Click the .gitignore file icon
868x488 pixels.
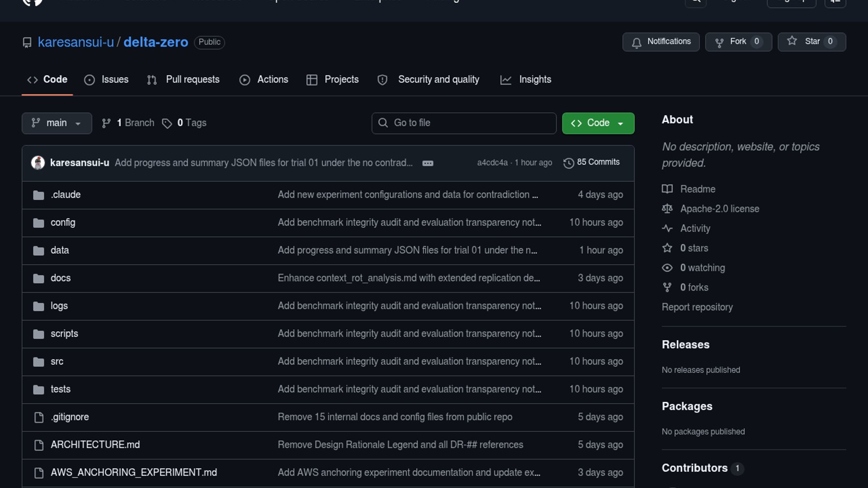(x=39, y=418)
